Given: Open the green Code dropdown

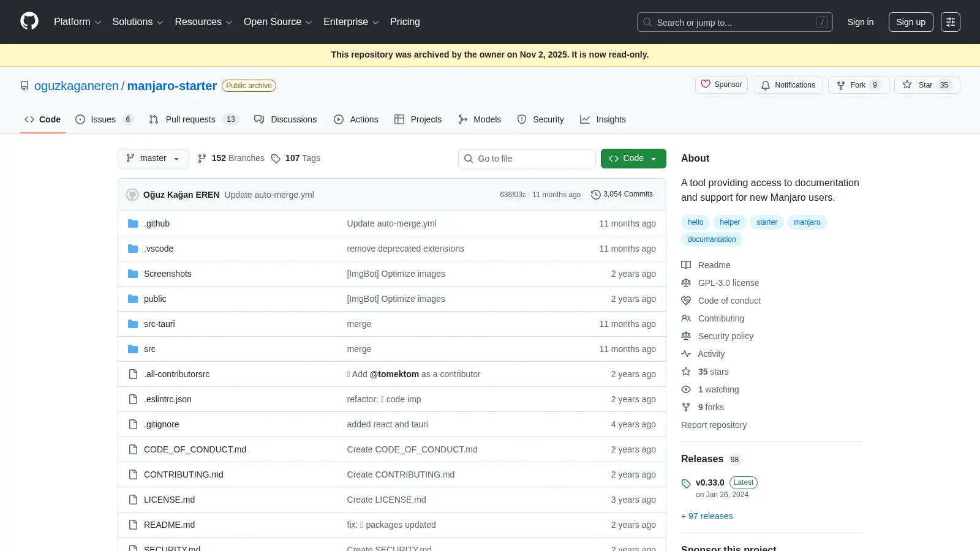Looking at the screenshot, I should point(633,159).
